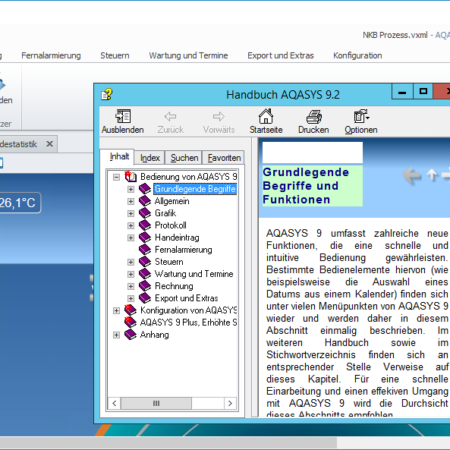Click the book icon beside Fernalarmierung

click(145, 249)
